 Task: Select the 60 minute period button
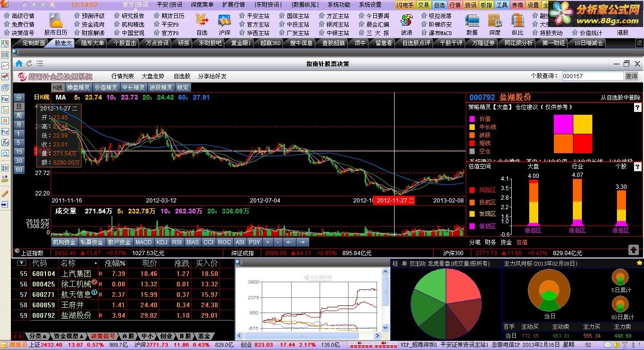19,169
